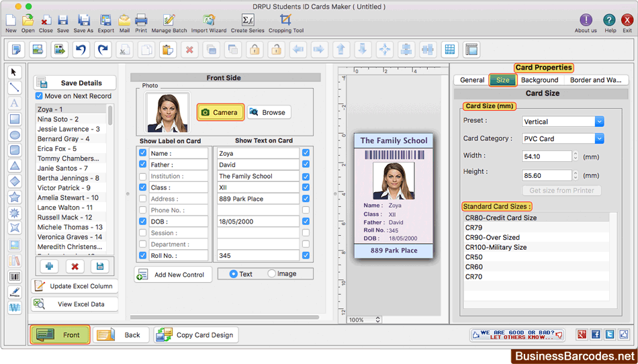Click the Save Details button

tap(75, 83)
